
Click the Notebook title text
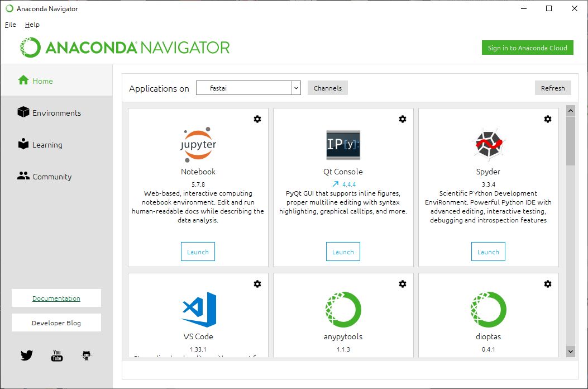point(198,172)
